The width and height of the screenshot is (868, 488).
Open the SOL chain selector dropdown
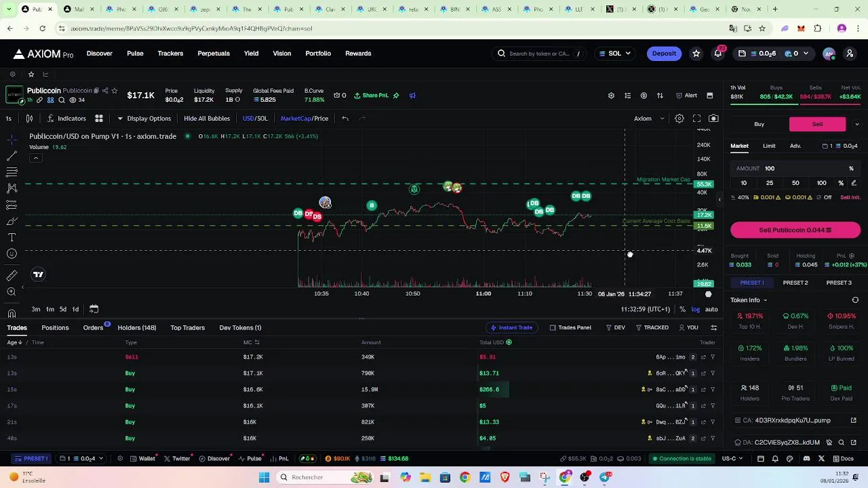(615, 54)
